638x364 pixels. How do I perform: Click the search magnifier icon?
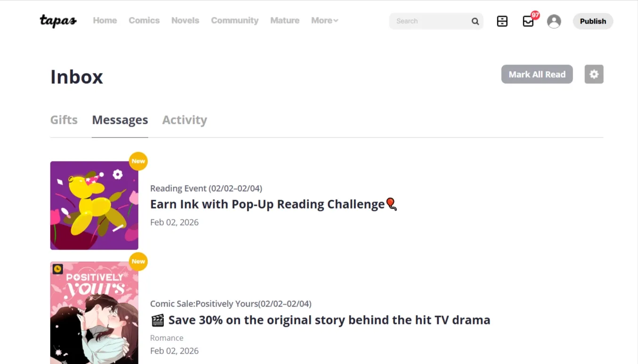click(475, 21)
